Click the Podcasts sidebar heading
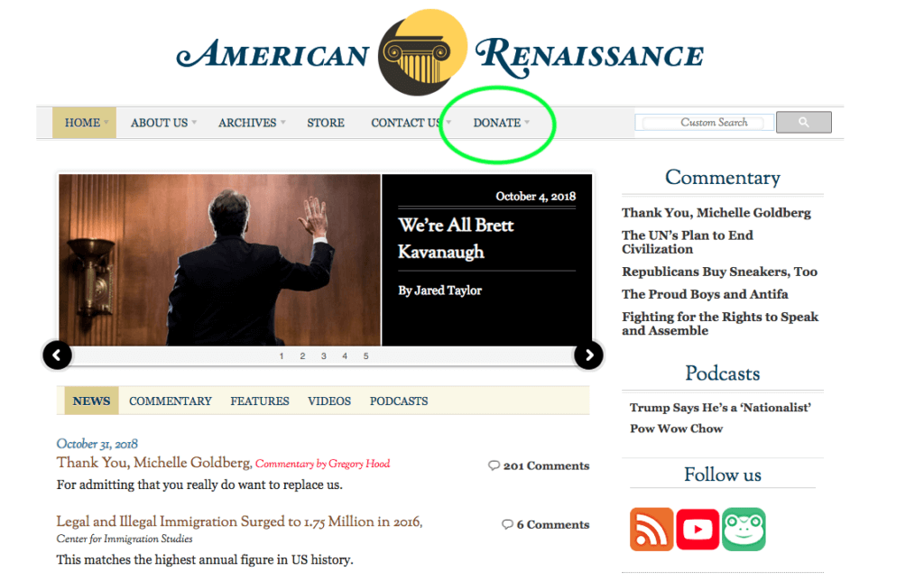This screenshot has width=924, height=581. coord(723,373)
